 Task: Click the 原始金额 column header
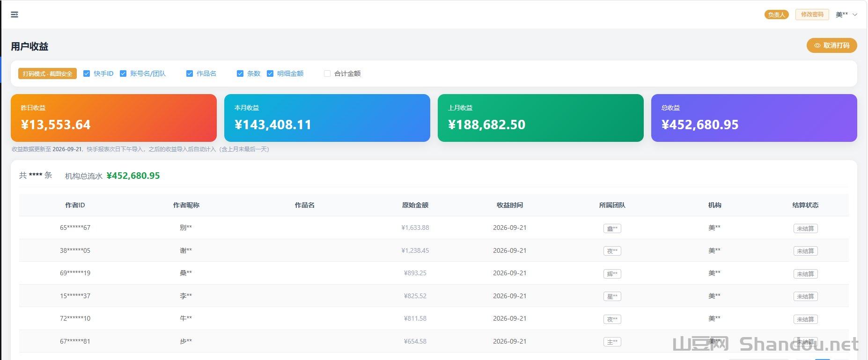[415, 205]
